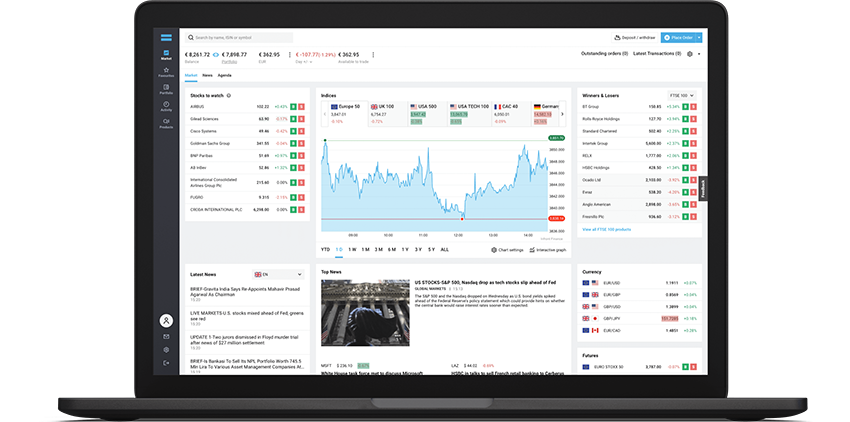Click the Portfolio link under portfolio value
Image resolution: width=850 pixels, height=422 pixels.
tap(229, 62)
